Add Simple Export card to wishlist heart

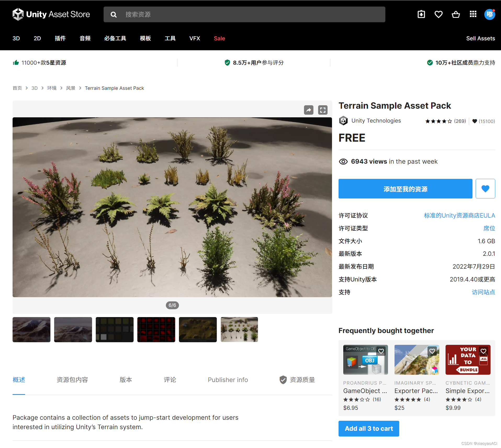483,351
